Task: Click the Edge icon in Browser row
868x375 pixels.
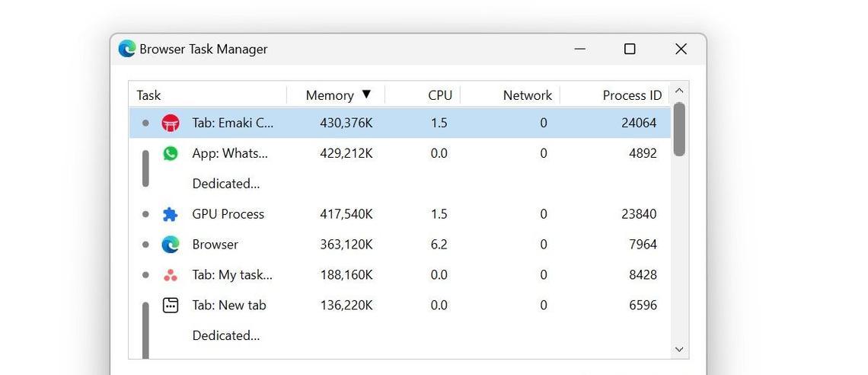Action: [x=171, y=245]
